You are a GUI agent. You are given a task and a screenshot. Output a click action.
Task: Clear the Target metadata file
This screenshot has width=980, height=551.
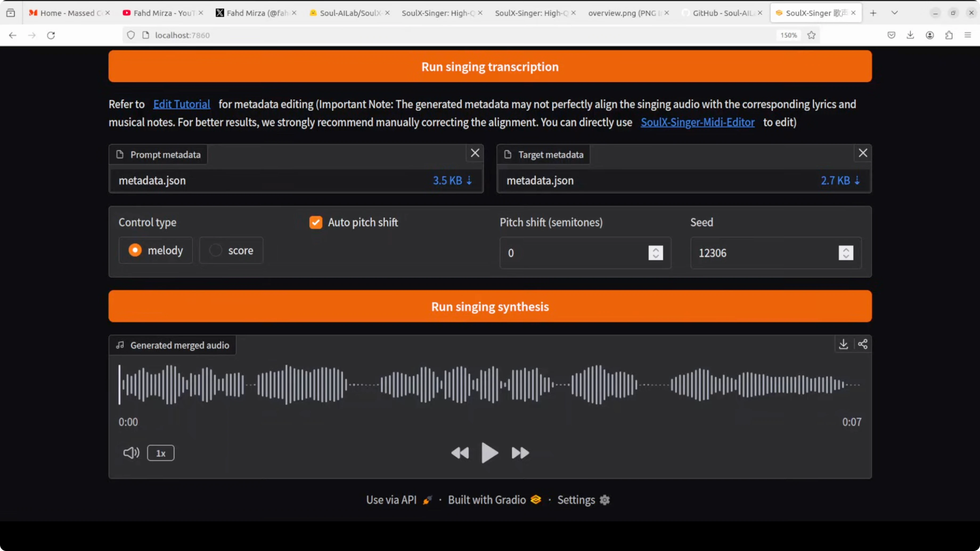(x=863, y=153)
